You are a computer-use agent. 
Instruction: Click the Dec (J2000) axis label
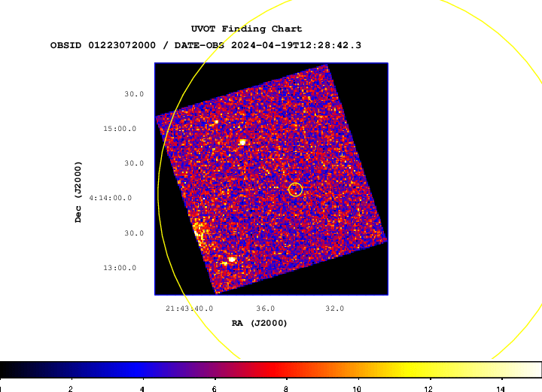78,192
